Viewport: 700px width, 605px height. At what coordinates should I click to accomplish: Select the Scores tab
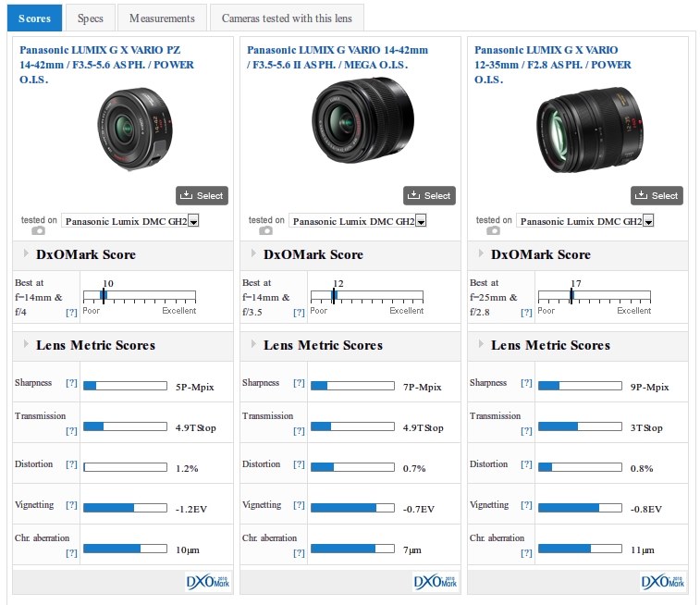click(x=34, y=19)
